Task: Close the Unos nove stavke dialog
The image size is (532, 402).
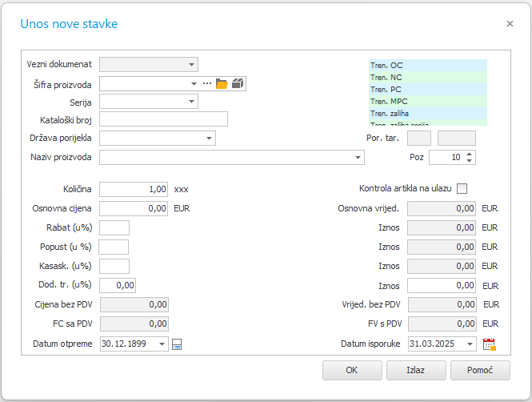Action: [x=510, y=24]
